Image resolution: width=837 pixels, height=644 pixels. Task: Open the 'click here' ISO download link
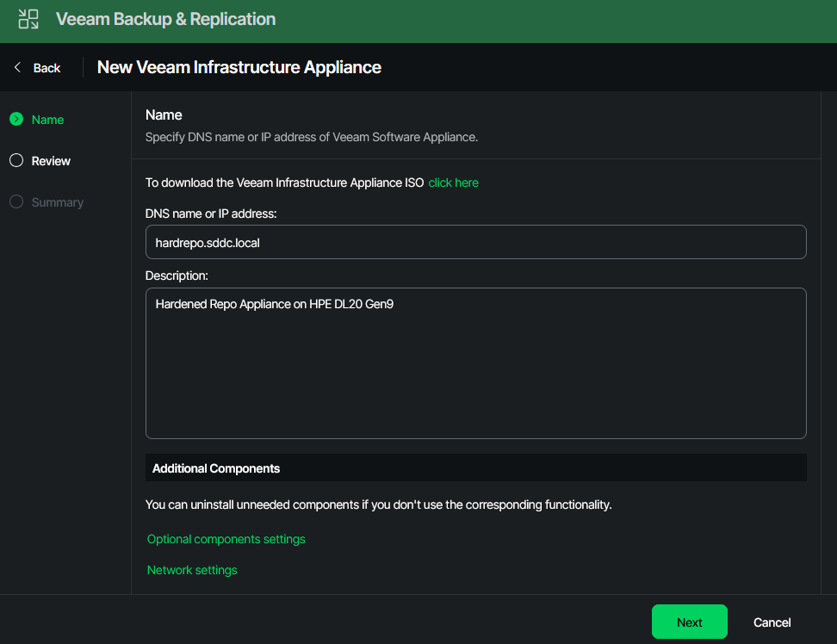(453, 183)
